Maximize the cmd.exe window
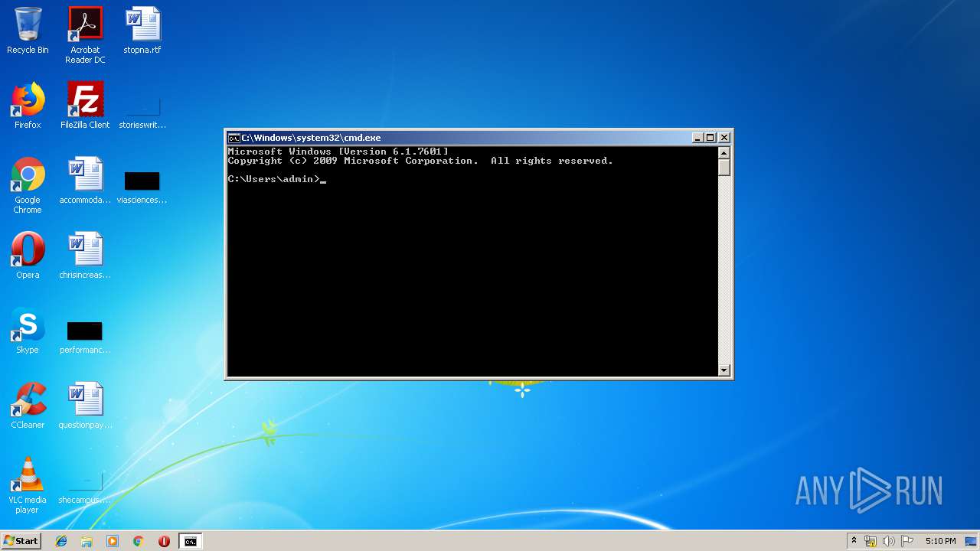The width and height of the screenshot is (980, 551). (710, 138)
